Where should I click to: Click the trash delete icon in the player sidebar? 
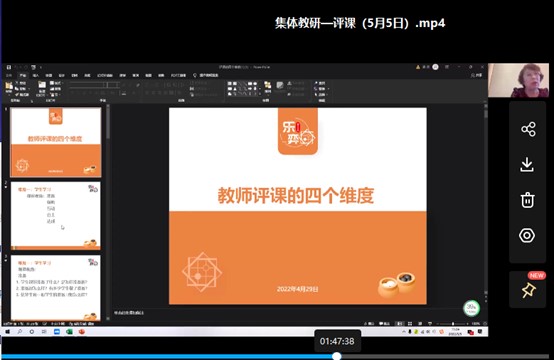click(527, 200)
